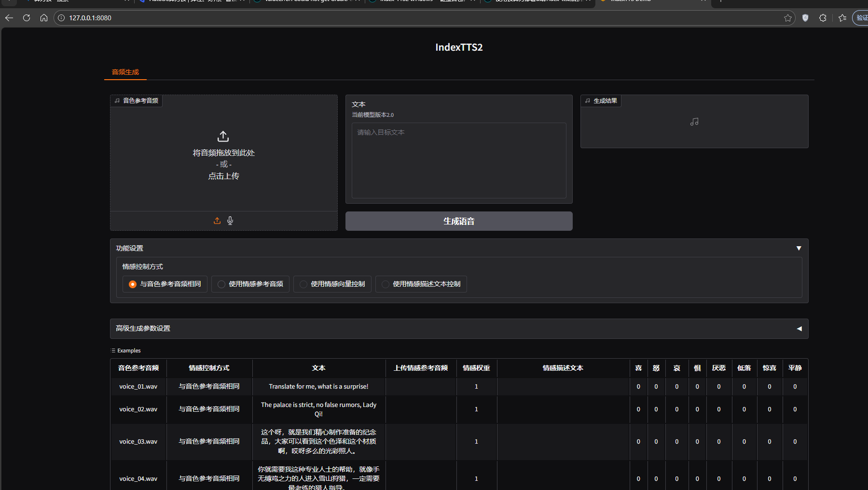Click the browser home icon
Image resolution: width=868 pixels, height=490 pixels.
point(44,18)
